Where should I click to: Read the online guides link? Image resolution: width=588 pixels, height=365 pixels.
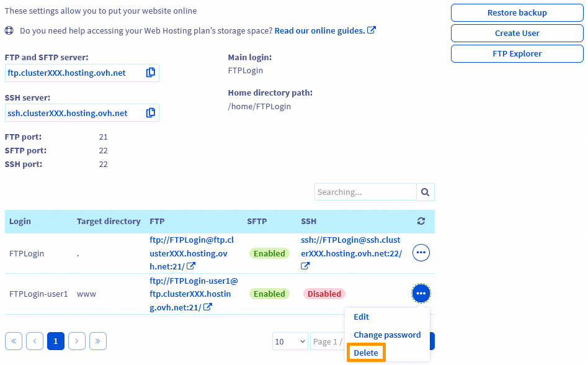(320, 30)
